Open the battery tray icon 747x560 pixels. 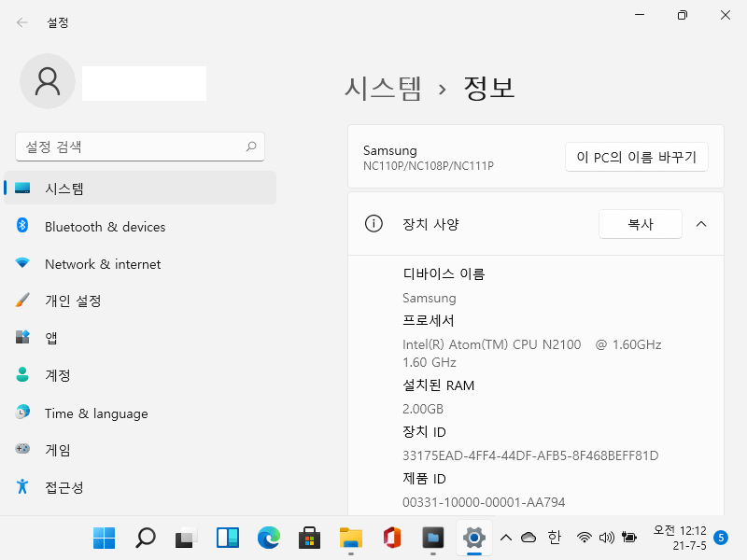[x=629, y=538]
